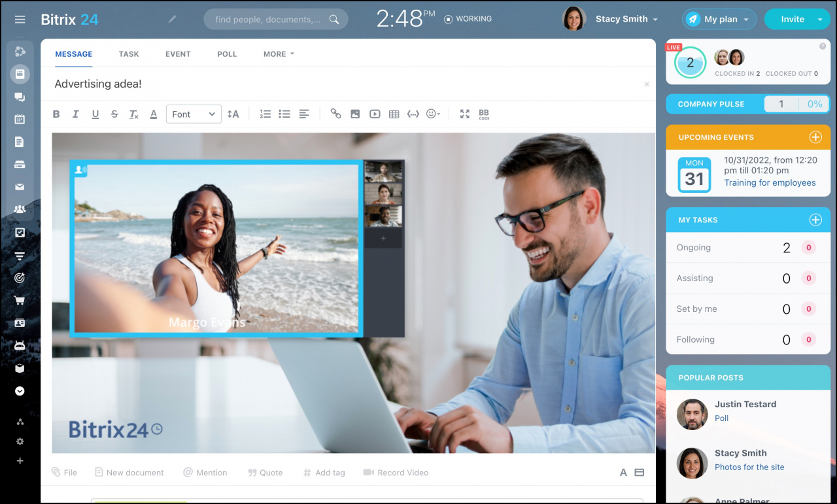837x504 pixels.
Task: Open the sitemap icon near sidebar bottom
Action: point(20,422)
